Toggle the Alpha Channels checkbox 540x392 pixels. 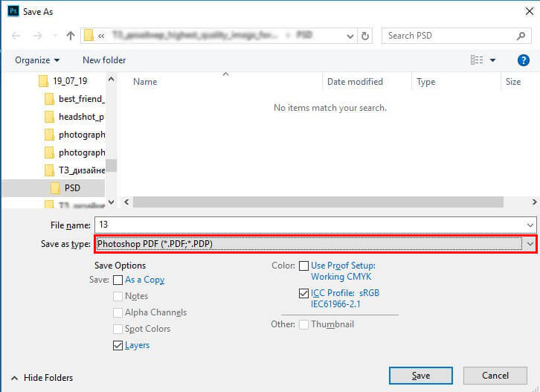[x=118, y=312]
